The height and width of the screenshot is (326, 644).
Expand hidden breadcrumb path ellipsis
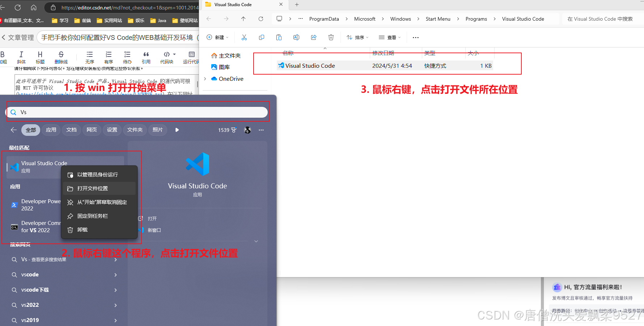(301, 18)
